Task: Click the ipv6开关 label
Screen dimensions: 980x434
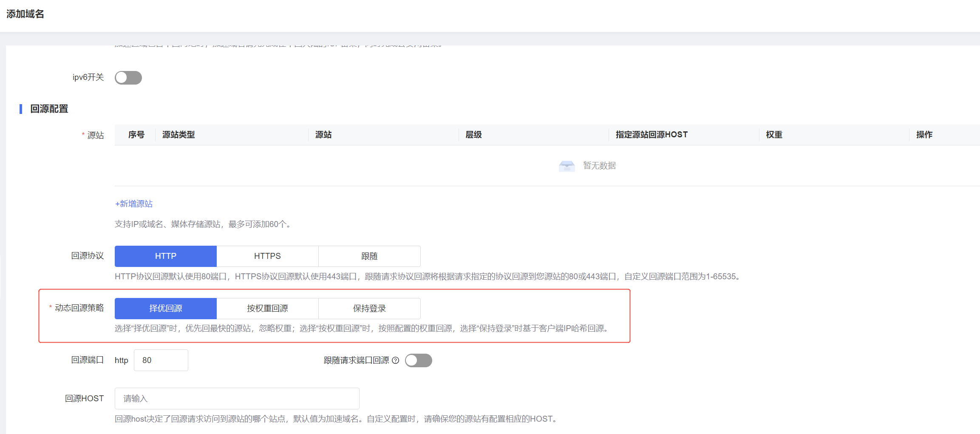Action: click(x=88, y=77)
